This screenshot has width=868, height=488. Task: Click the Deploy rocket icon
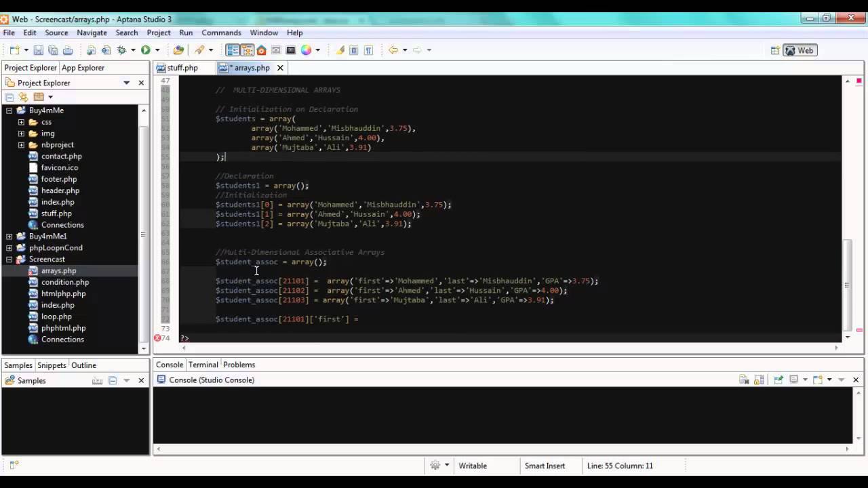199,50
